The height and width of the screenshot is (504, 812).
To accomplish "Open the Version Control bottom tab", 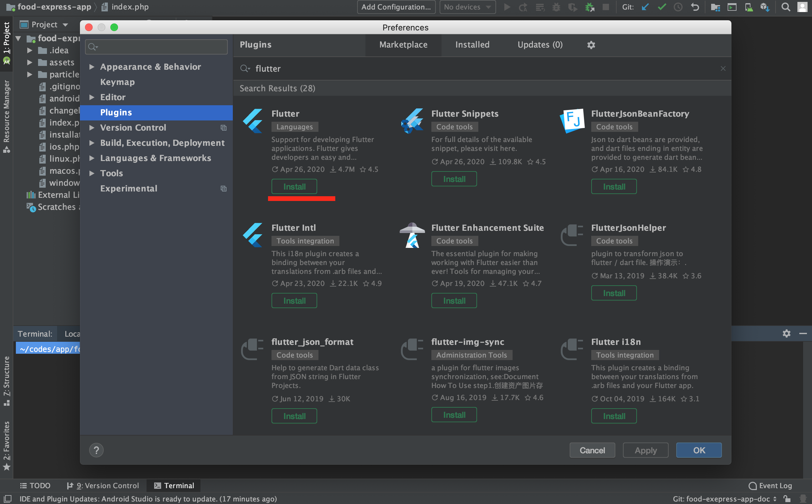I will [103, 485].
